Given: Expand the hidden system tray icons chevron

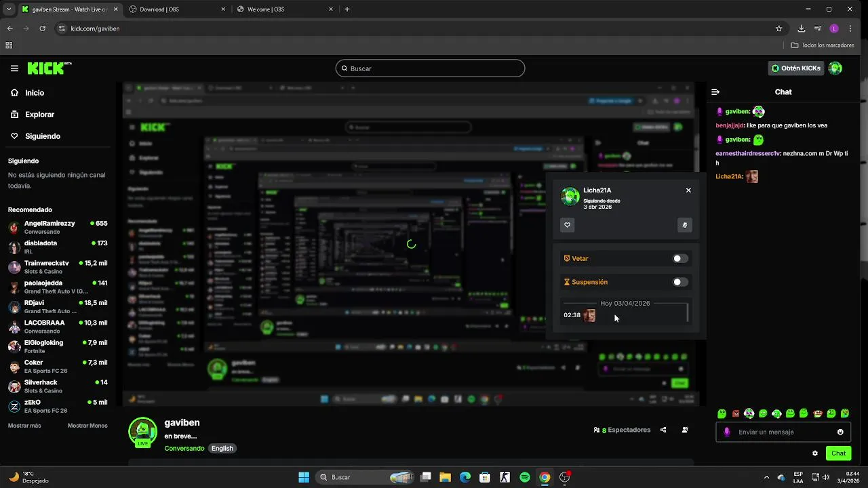Looking at the screenshot, I should click(x=766, y=477).
